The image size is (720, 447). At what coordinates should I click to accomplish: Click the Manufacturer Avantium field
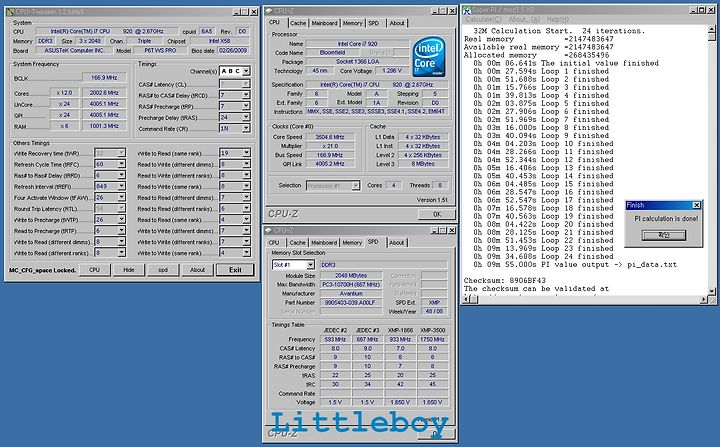[x=350, y=293]
